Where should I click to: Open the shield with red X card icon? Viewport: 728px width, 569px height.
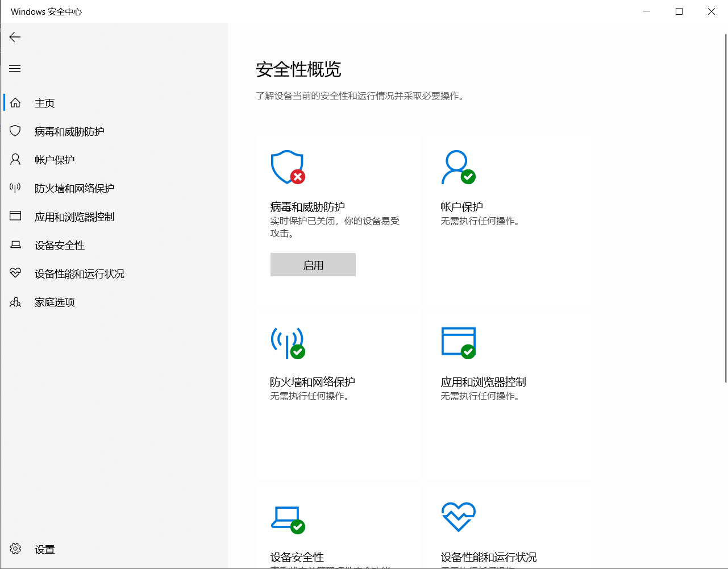coord(288,167)
